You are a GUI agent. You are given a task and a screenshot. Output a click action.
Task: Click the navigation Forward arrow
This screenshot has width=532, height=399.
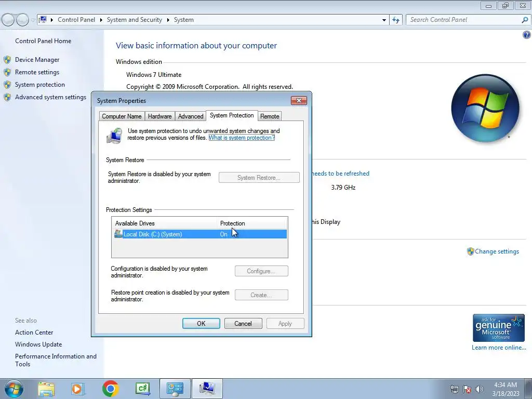(x=22, y=20)
